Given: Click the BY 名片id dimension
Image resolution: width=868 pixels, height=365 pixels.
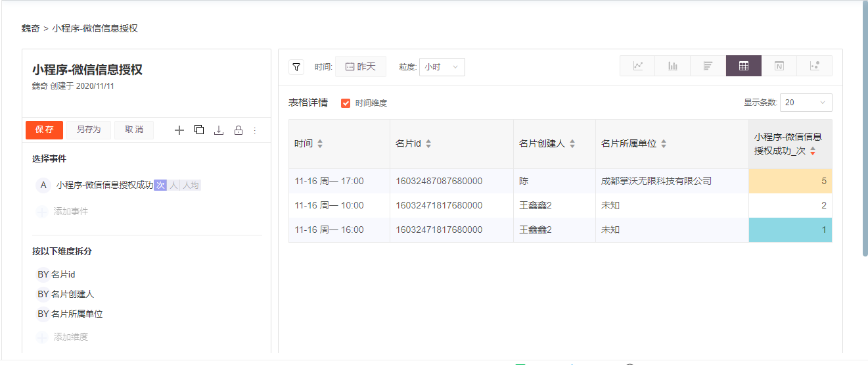Looking at the screenshot, I should [57, 275].
